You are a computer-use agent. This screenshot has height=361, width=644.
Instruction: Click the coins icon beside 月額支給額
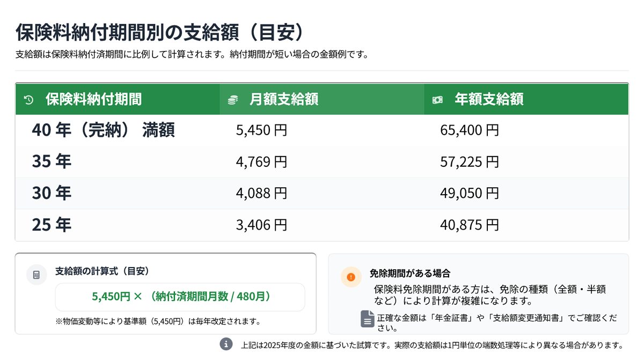coord(232,100)
